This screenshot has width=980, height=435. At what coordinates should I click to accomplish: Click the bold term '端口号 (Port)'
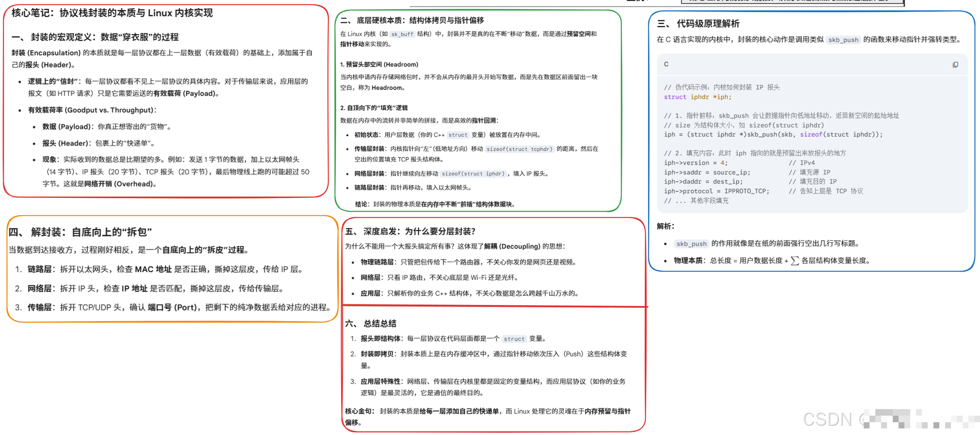tap(172, 308)
